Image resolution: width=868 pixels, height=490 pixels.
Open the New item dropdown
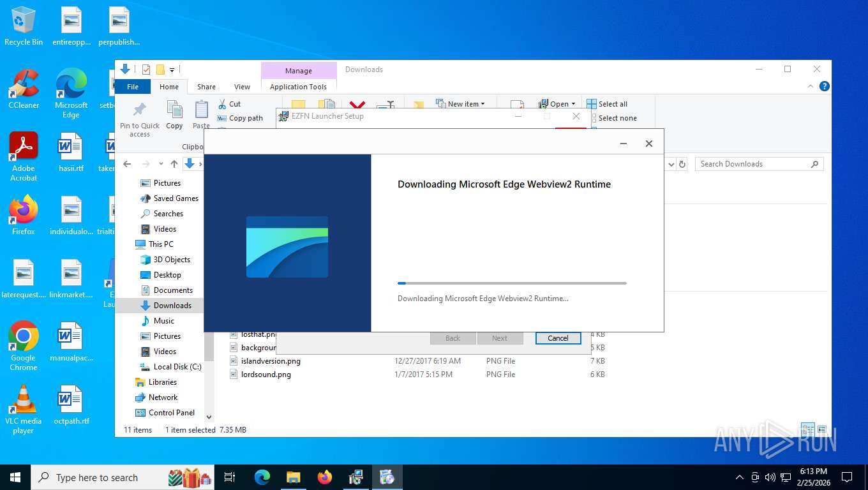tap(461, 104)
